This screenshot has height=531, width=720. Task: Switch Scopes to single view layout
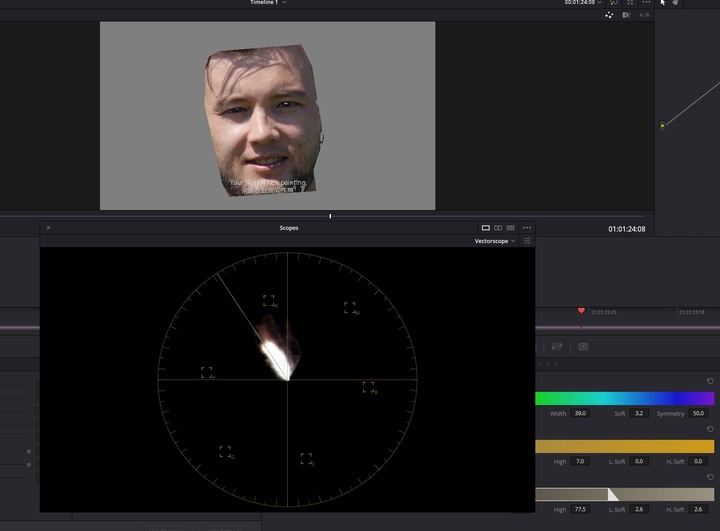point(485,228)
